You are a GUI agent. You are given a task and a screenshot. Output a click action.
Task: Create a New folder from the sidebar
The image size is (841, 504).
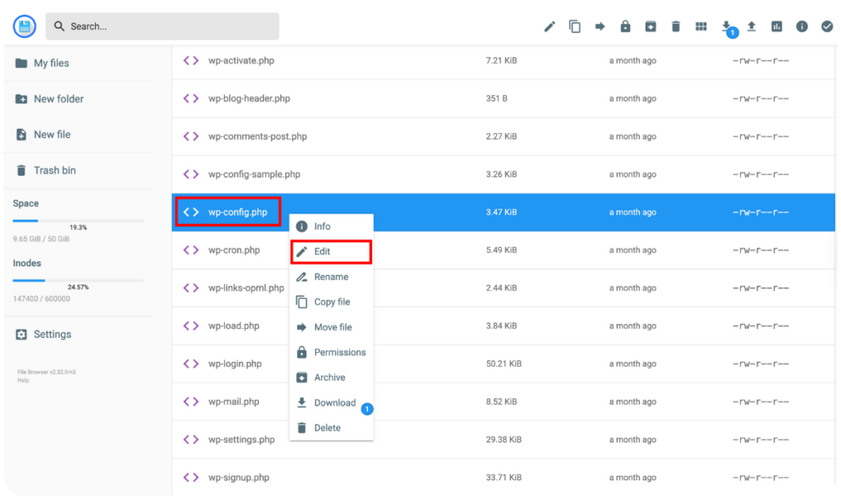pyautogui.click(x=56, y=99)
